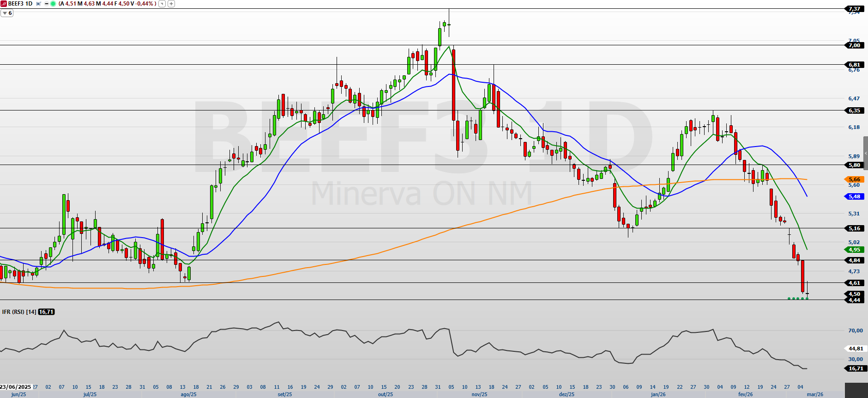The width and height of the screenshot is (868, 398).
Task: Click the 7,37 horizontal line price label
Action: click(854, 9)
